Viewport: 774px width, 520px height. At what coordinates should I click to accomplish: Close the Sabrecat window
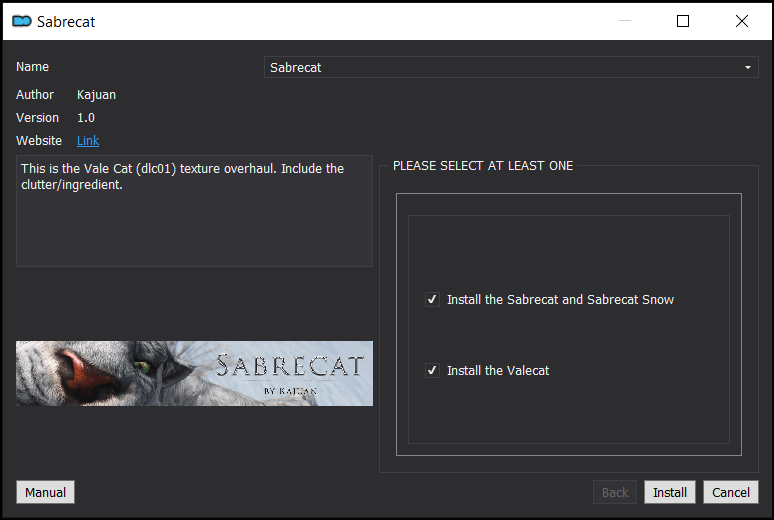[741, 21]
